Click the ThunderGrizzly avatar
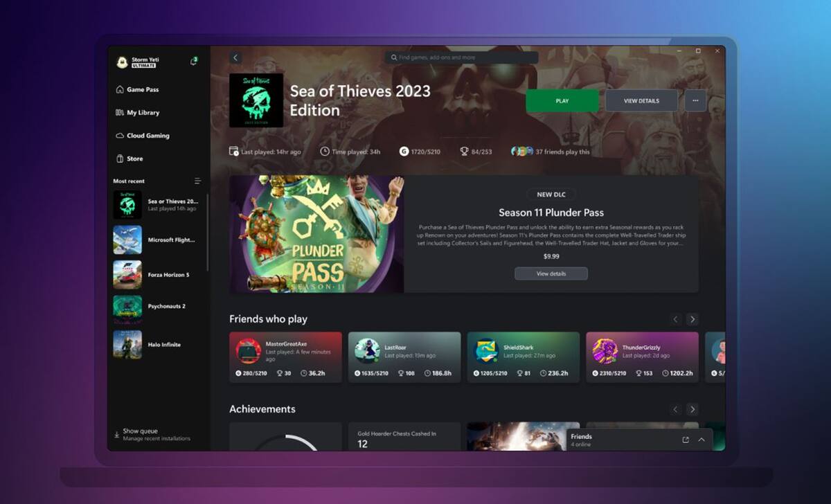The width and height of the screenshot is (831, 504). (x=605, y=351)
